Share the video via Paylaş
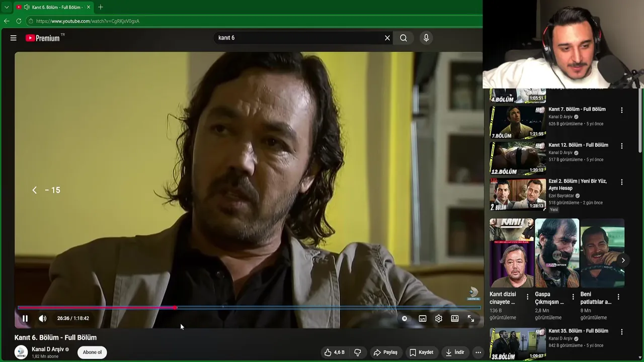644x362 pixels. (385, 352)
